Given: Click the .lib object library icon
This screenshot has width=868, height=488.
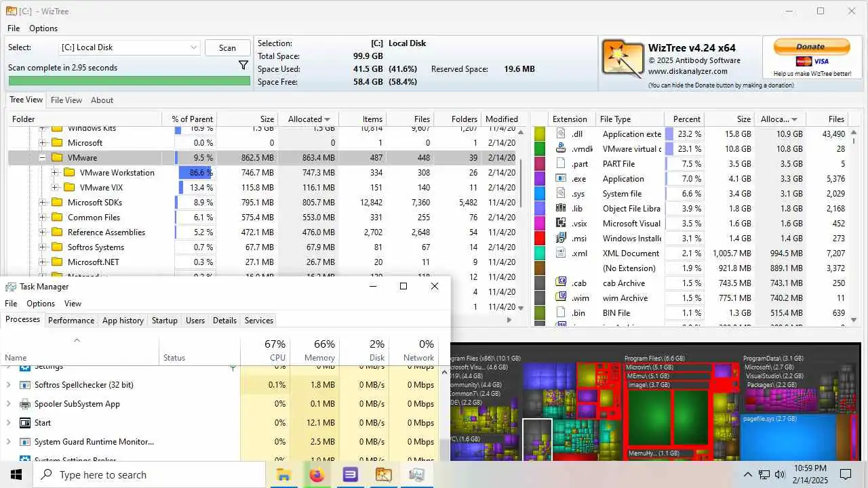Looking at the screenshot, I should pyautogui.click(x=561, y=208).
